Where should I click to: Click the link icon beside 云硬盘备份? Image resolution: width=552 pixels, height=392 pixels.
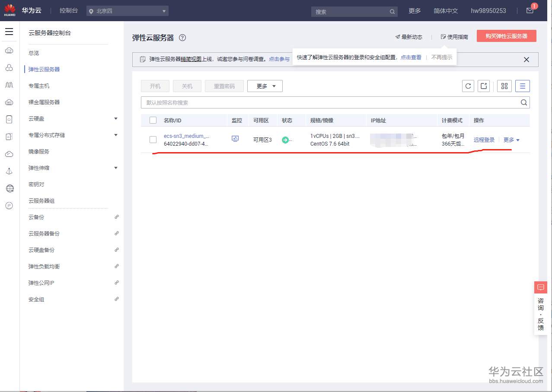[x=117, y=250]
